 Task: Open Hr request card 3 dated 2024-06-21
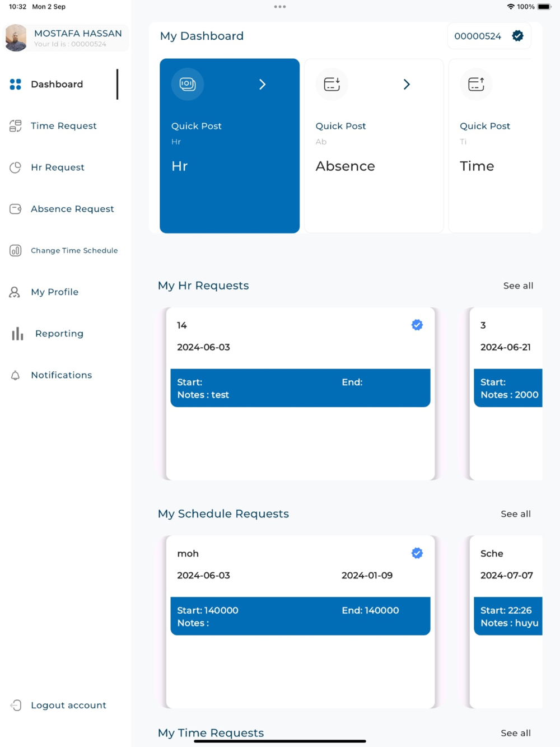point(506,394)
